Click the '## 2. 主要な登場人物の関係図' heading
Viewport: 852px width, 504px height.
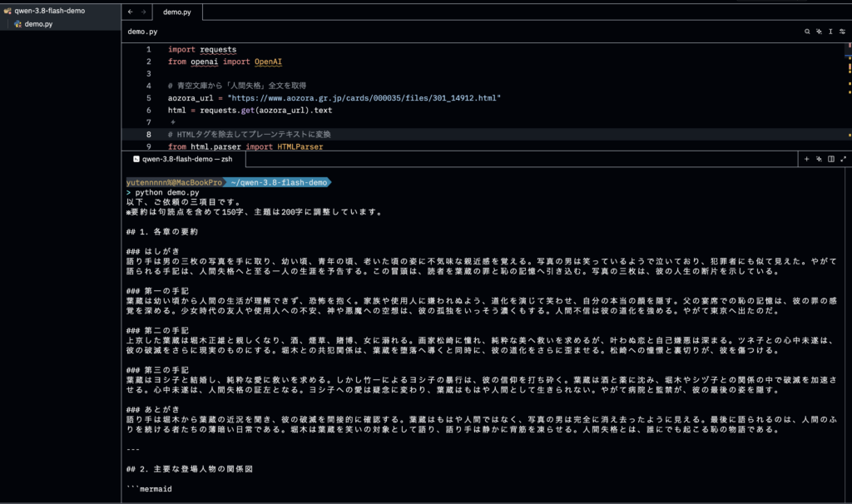190,469
